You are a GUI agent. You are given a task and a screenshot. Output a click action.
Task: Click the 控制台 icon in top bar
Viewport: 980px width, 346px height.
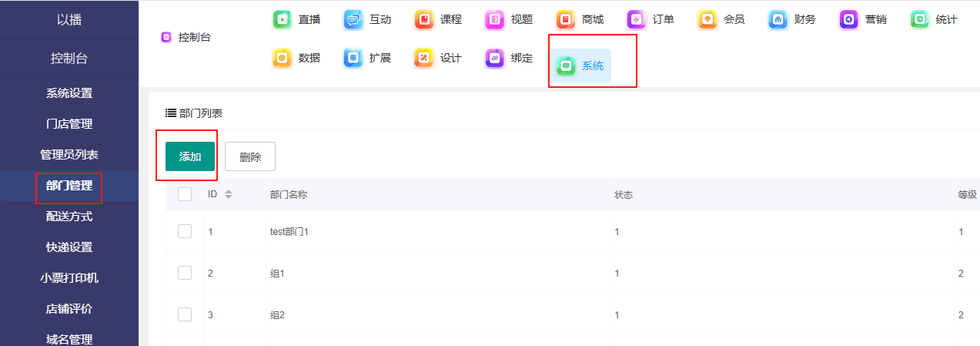click(x=166, y=37)
